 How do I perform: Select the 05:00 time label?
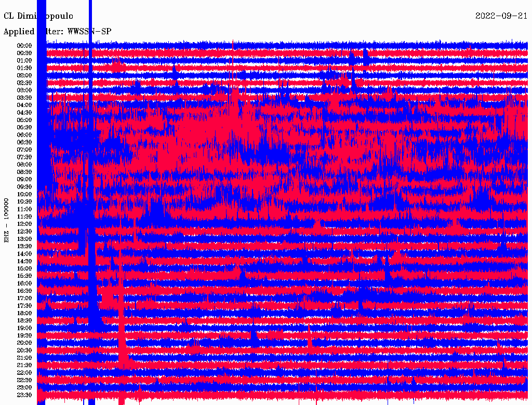point(24,120)
